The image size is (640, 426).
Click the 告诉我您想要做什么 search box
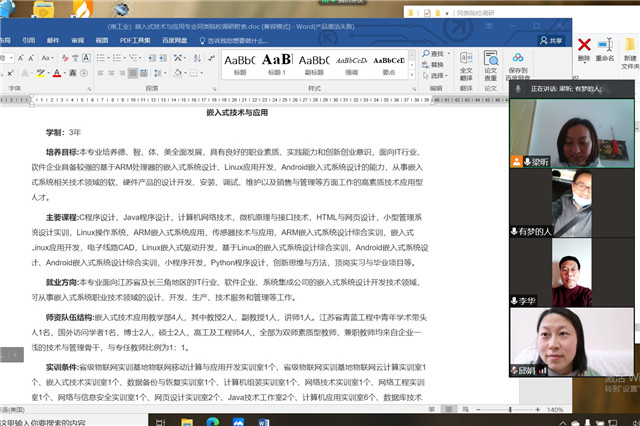coord(240,41)
